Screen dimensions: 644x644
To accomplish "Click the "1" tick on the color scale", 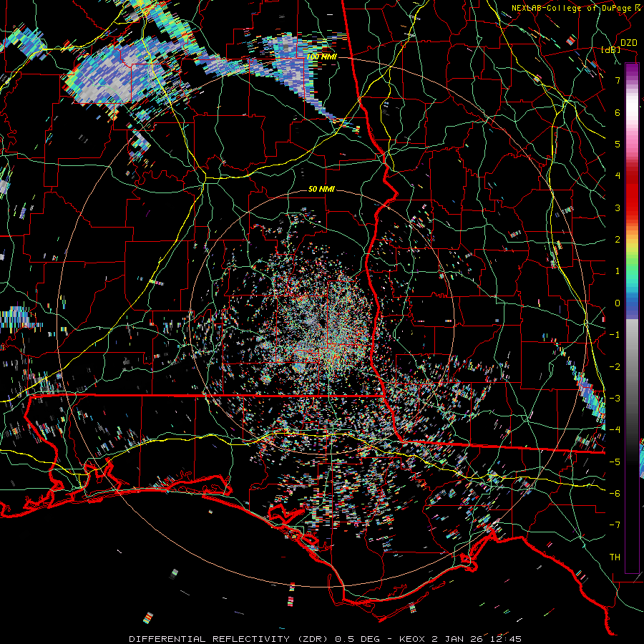I will (x=618, y=271).
